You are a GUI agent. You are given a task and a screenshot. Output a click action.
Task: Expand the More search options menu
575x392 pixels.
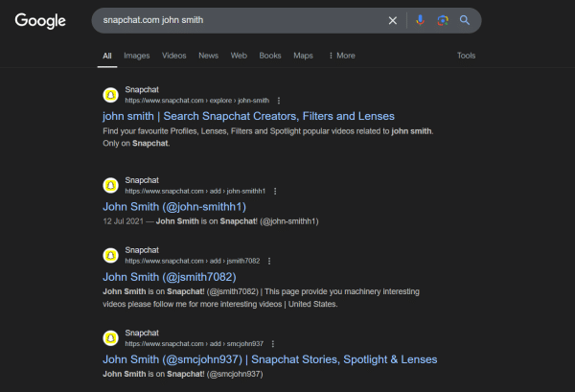pyautogui.click(x=342, y=56)
